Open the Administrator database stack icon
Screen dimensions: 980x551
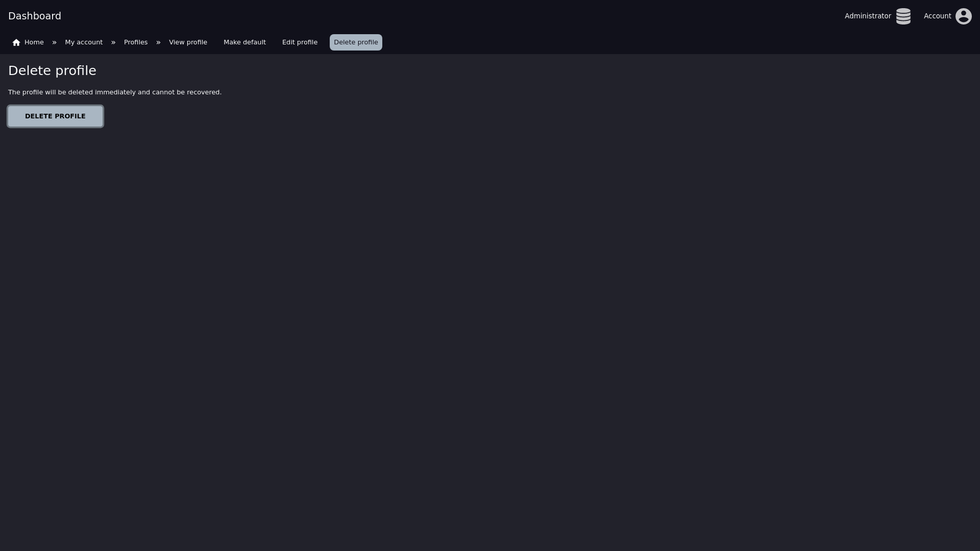(x=903, y=16)
